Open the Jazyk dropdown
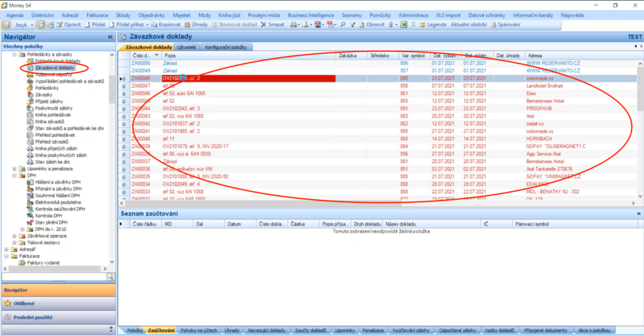Screen dimensions: 644x335 coord(24,25)
